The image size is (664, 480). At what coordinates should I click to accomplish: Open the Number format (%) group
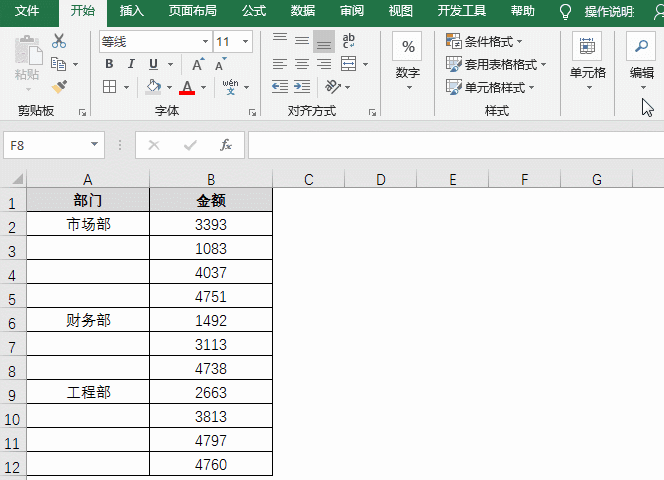[x=408, y=61]
